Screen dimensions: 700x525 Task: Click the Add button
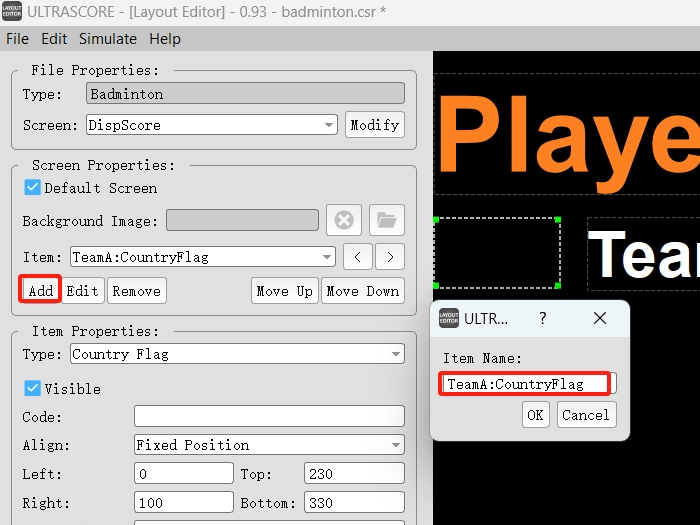(41, 291)
